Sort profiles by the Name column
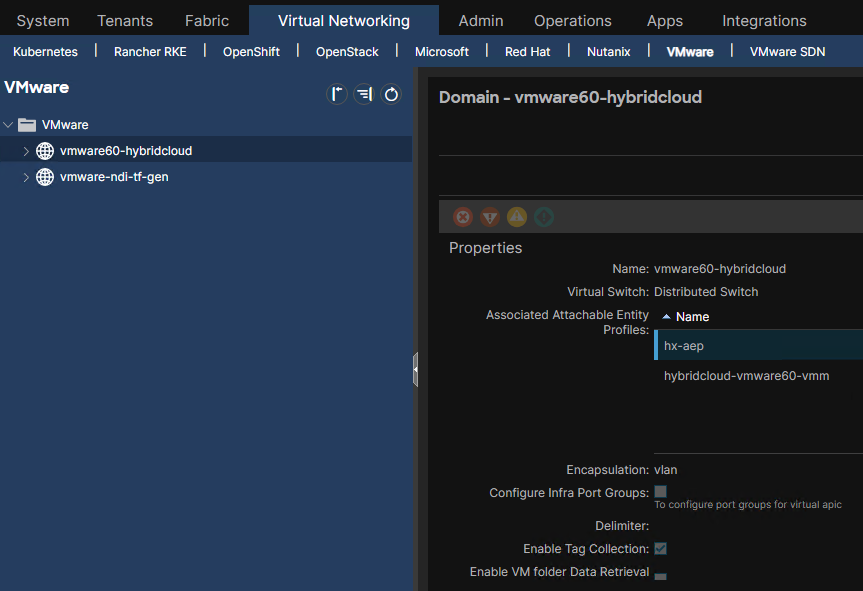Screen dimensions: 863x591 (692, 317)
